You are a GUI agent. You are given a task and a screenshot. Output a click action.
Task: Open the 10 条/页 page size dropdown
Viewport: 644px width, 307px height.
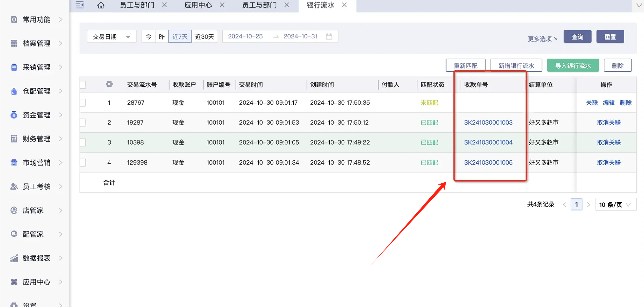[x=616, y=205]
